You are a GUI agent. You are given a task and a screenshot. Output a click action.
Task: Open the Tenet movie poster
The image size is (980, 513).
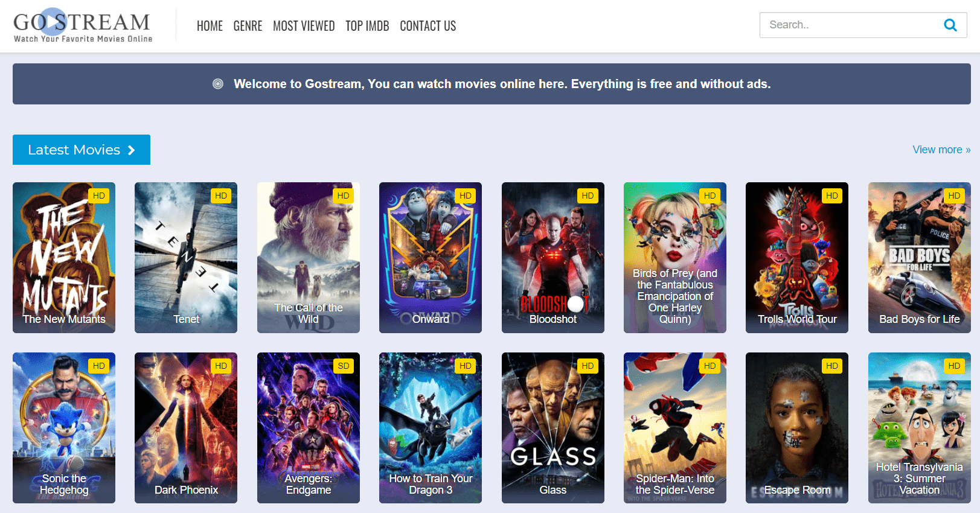point(186,258)
